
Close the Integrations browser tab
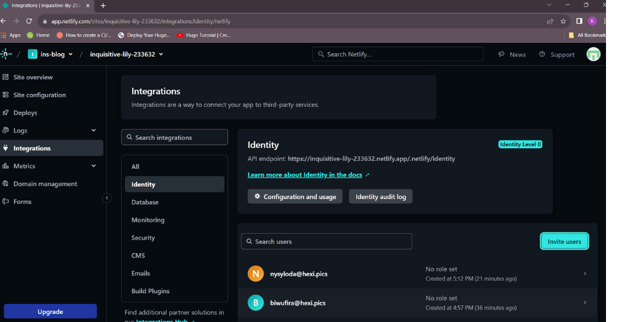(88, 6)
